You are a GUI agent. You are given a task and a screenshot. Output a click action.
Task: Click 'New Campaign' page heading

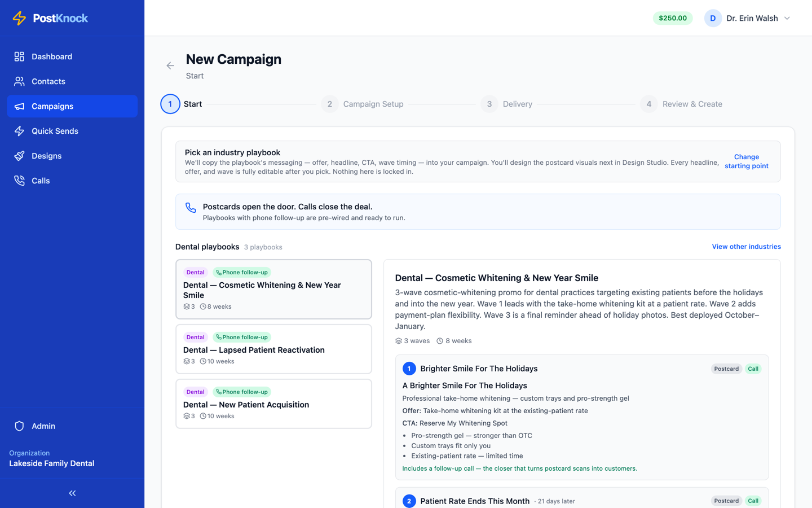[233, 59]
